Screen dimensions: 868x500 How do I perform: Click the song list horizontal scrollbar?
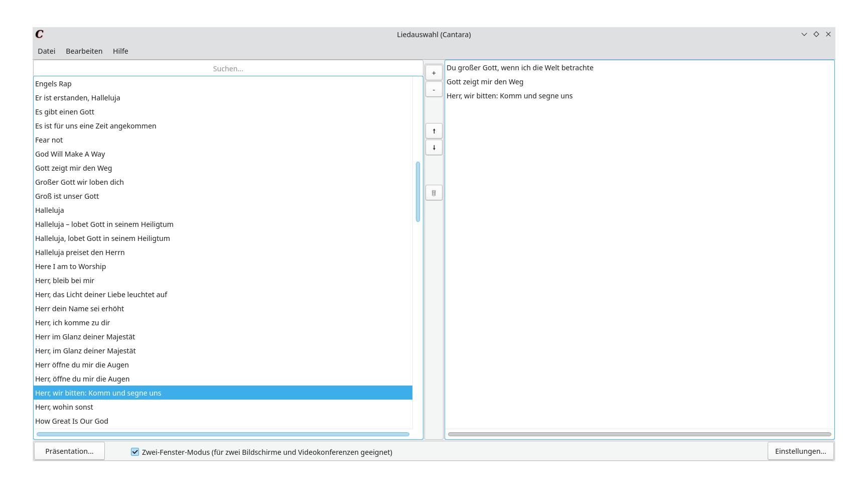[223, 434]
